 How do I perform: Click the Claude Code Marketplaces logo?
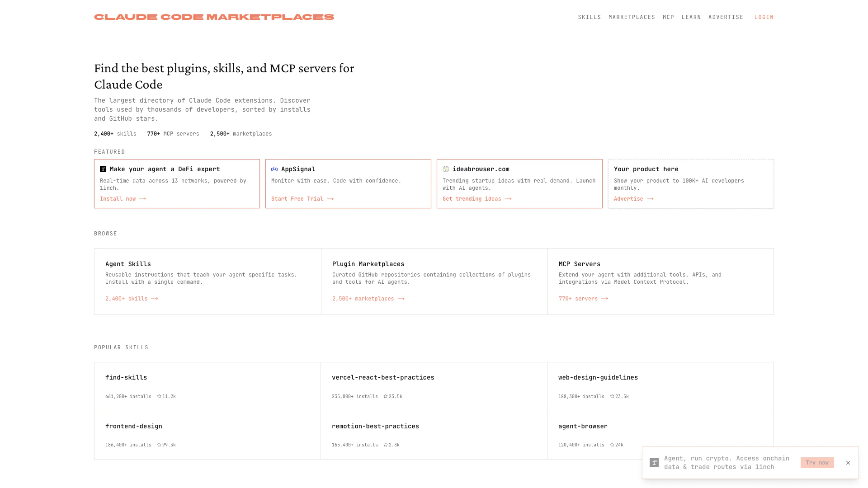coord(214,17)
